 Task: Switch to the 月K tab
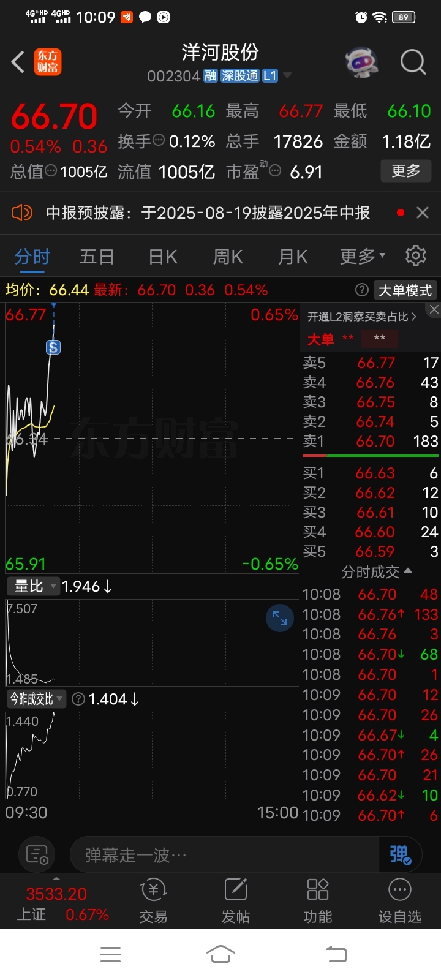293,257
